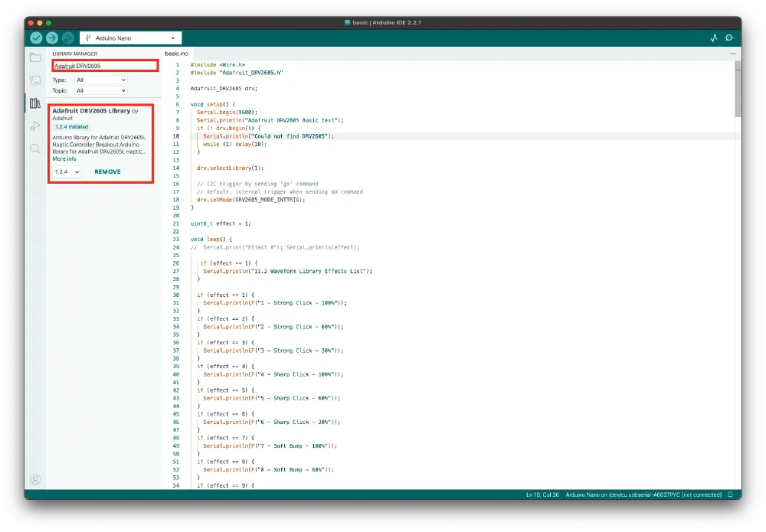This screenshot has height=532, width=766.
Task: Expand the Topic filter dropdown
Action: click(x=101, y=90)
